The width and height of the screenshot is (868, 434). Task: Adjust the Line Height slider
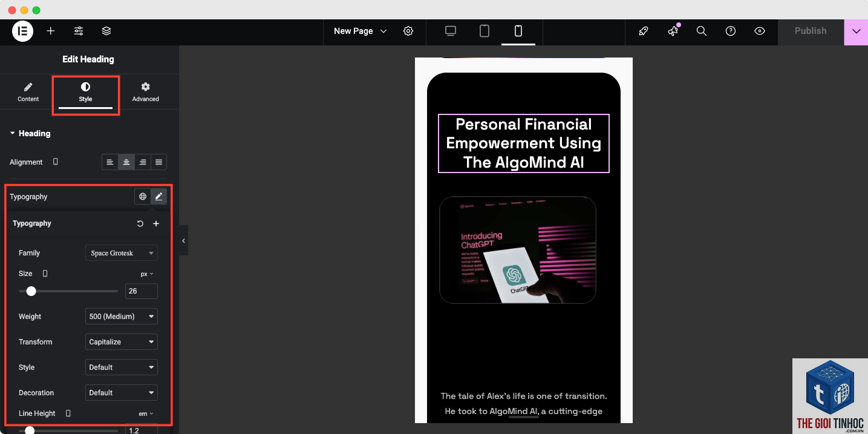[68, 430]
